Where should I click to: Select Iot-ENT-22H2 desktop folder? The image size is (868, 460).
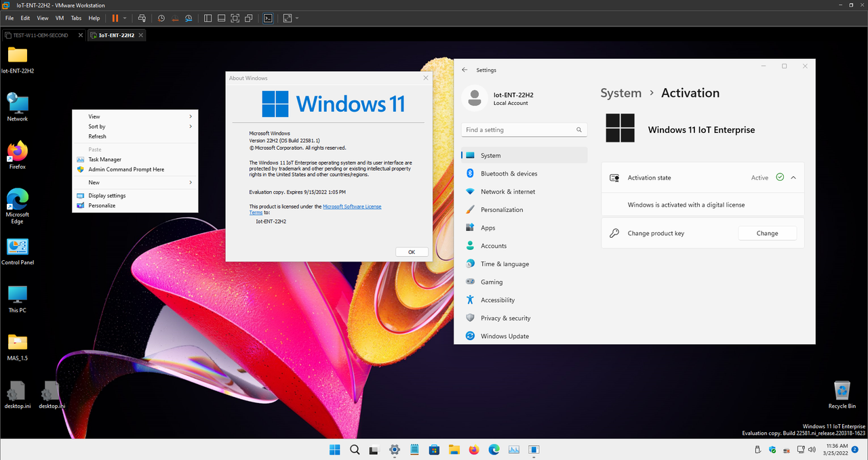point(18,60)
